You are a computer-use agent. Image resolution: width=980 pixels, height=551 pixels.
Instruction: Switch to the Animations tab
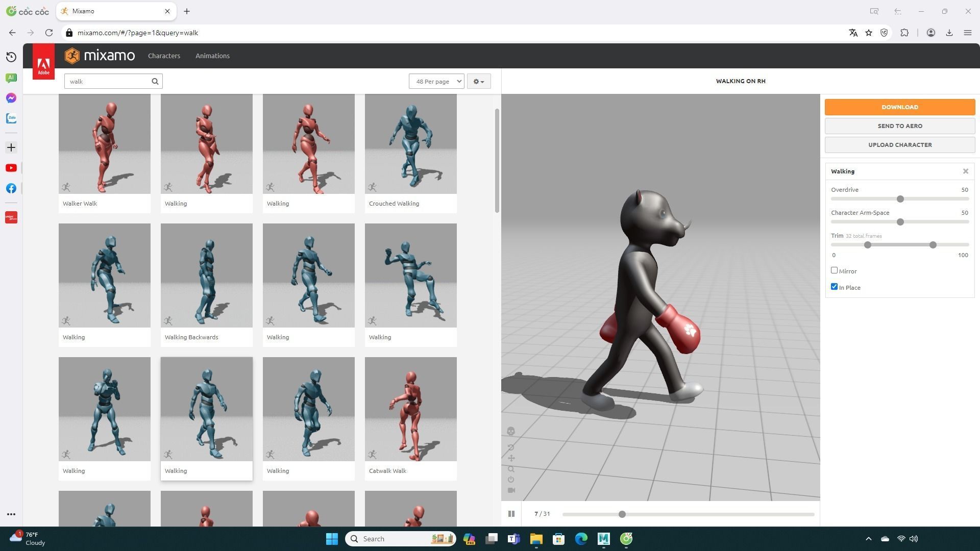tap(212, 56)
